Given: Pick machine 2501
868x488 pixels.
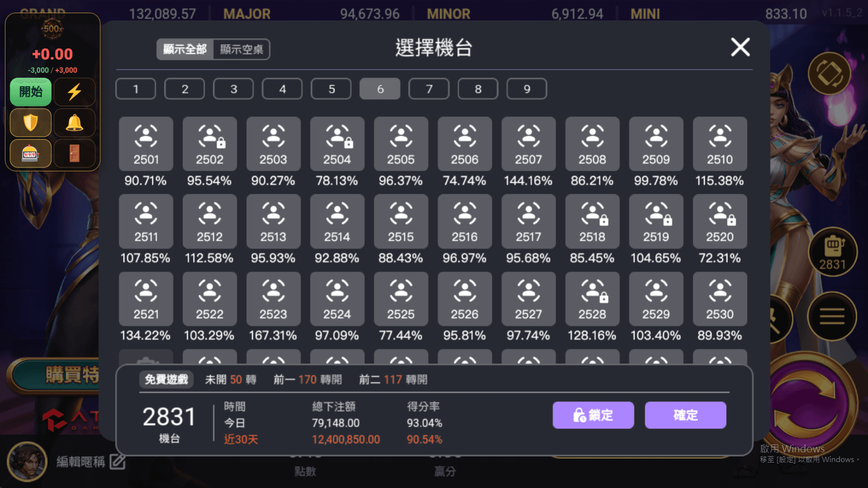Looking at the screenshot, I should (x=146, y=143).
